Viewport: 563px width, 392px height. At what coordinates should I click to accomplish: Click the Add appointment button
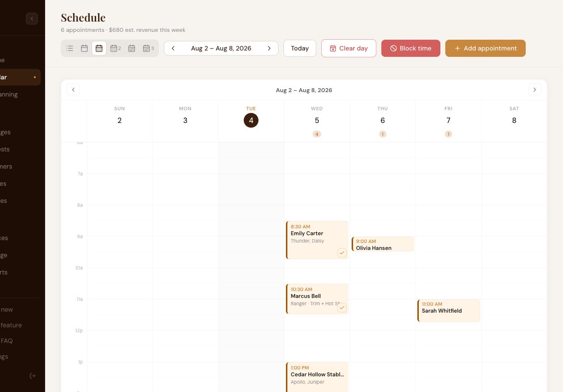(486, 49)
